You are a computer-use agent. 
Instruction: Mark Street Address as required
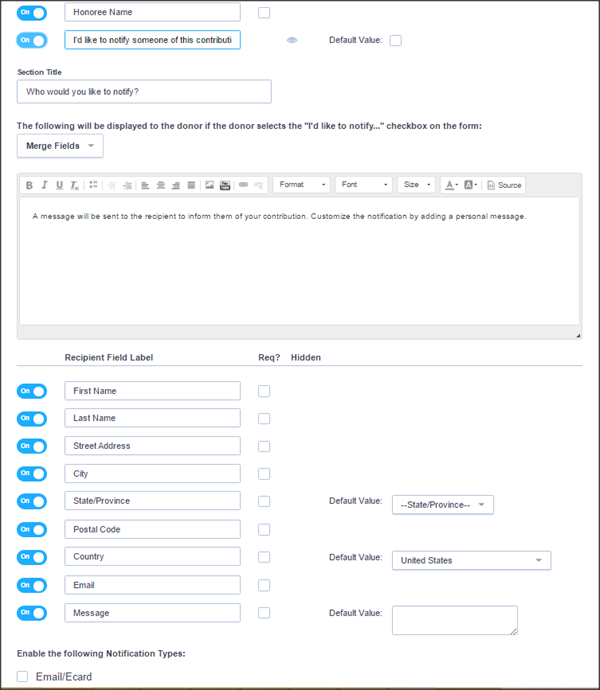point(264,446)
